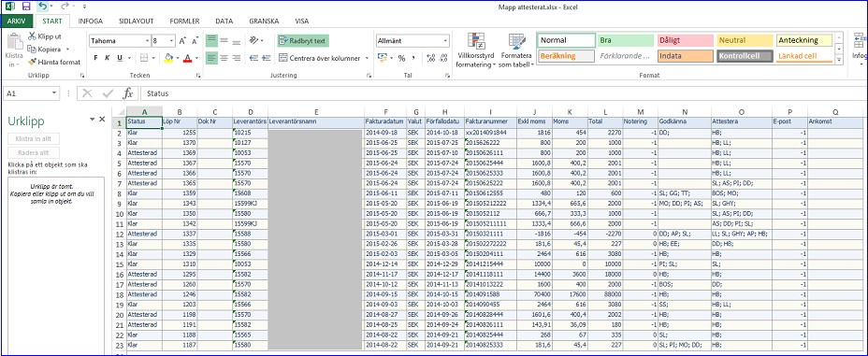Toggle left text alignment
This screenshot has width=868, height=356.
[x=211, y=58]
